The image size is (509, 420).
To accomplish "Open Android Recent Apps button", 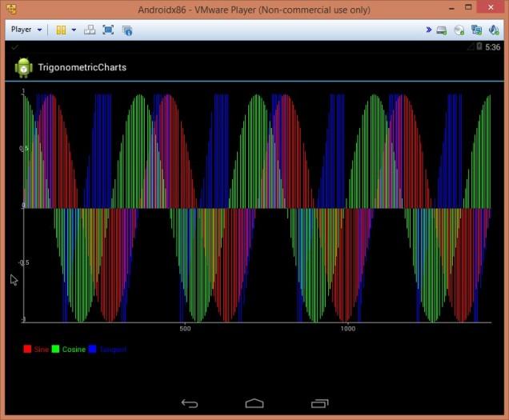I will (x=319, y=403).
